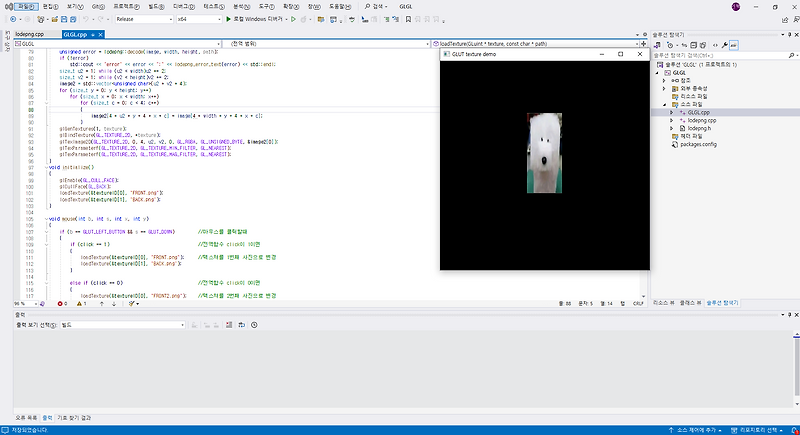
Task: Switch to the lodepng.cpp editor tab
Action: coord(31,34)
